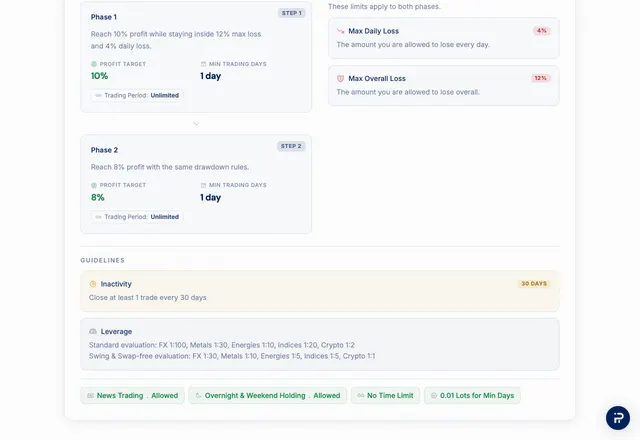Click 'Reach 10% profit while staying inside' description
This screenshot has height=440, width=640.
pyautogui.click(x=176, y=40)
